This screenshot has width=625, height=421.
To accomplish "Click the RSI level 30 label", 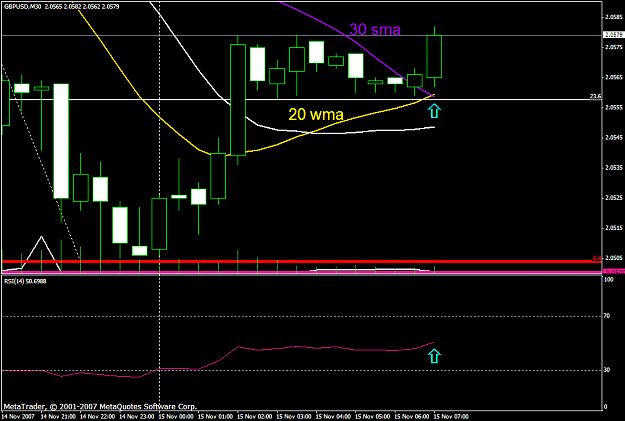I will pos(607,370).
